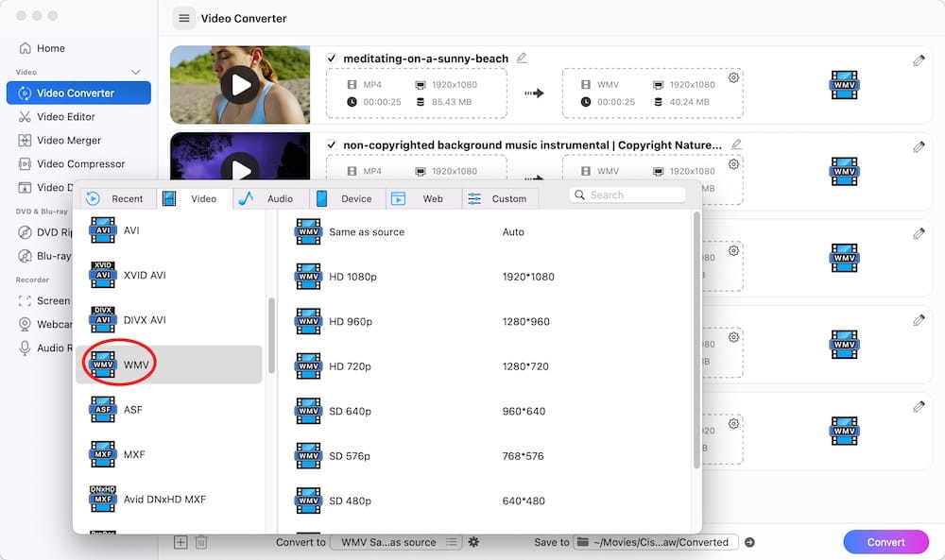Open conversion settings gear next to Convert to
The width and height of the screenshot is (945, 560).
click(x=473, y=542)
